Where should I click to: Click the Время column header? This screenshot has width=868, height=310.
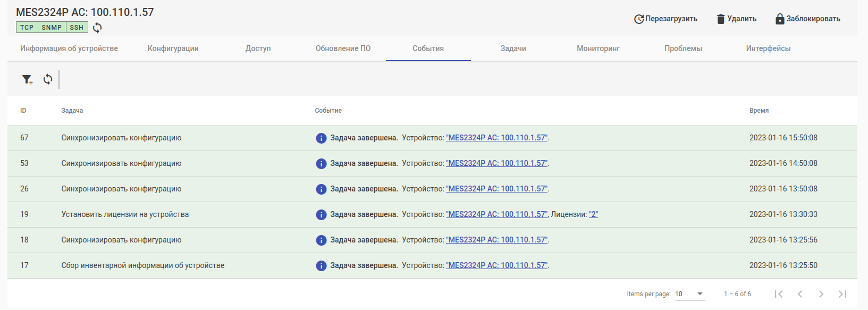pyautogui.click(x=759, y=111)
